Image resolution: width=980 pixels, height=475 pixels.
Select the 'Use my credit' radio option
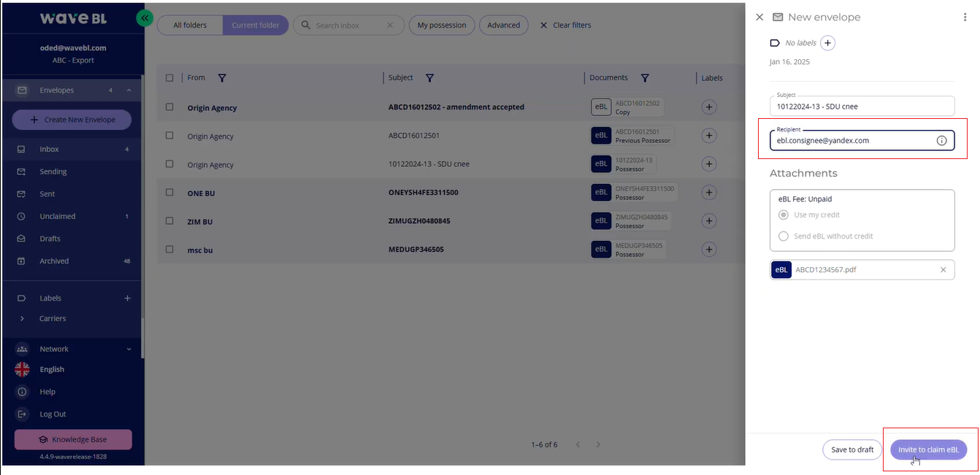tap(784, 215)
